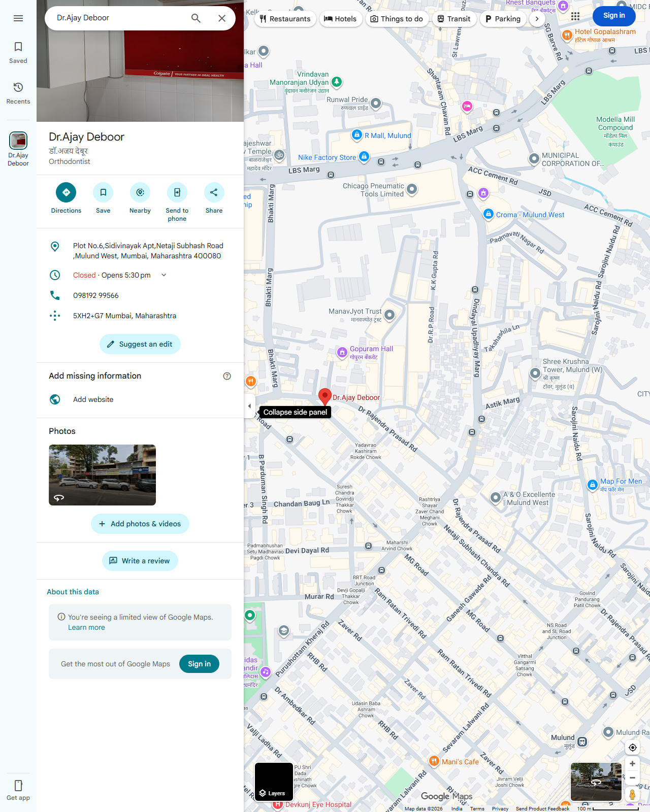Image resolution: width=650 pixels, height=812 pixels.
Task: Collapse the side panel
Action: pos(249,406)
